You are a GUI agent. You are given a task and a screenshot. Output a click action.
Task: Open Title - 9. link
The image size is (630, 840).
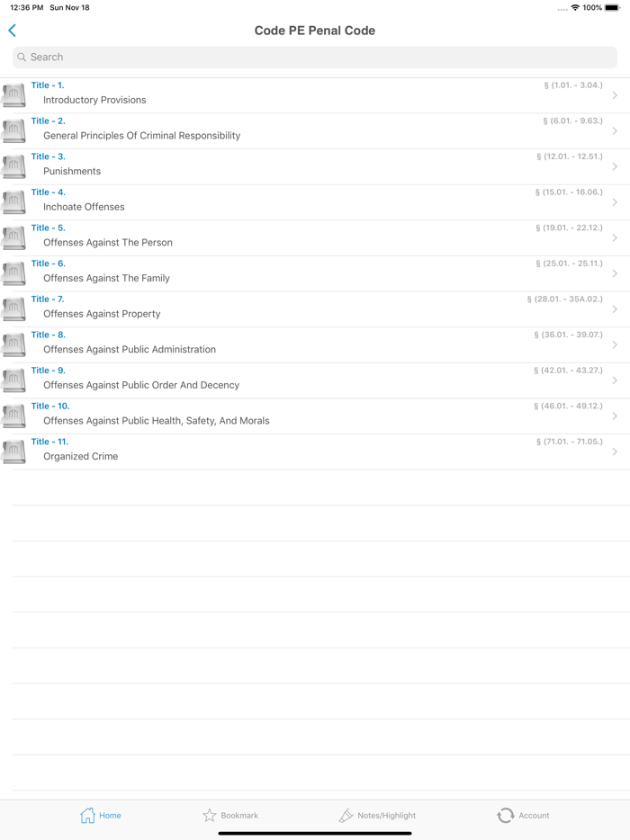tap(49, 371)
